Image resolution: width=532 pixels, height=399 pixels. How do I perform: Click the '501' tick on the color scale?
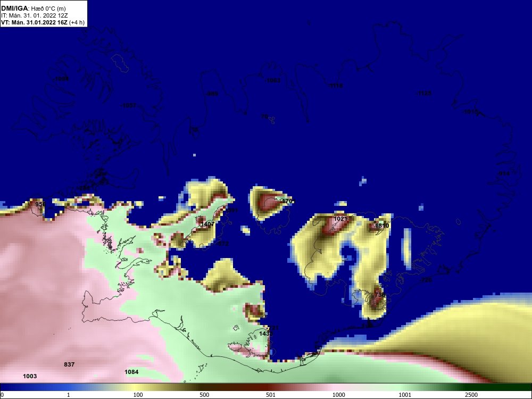[271, 395]
